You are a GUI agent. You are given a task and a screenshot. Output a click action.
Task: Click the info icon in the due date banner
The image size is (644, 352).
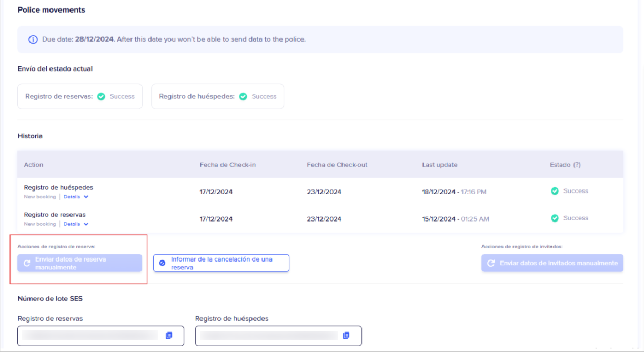[x=33, y=39]
